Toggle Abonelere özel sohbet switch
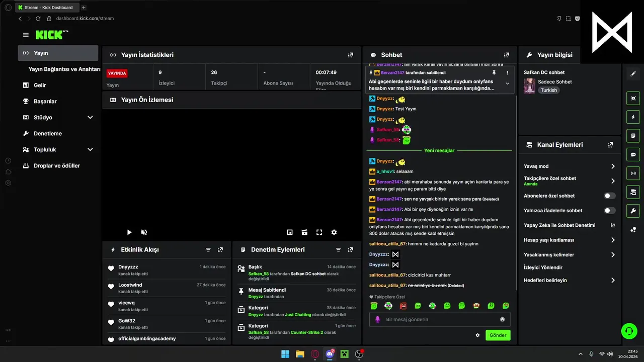644x362 pixels. click(610, 196)
